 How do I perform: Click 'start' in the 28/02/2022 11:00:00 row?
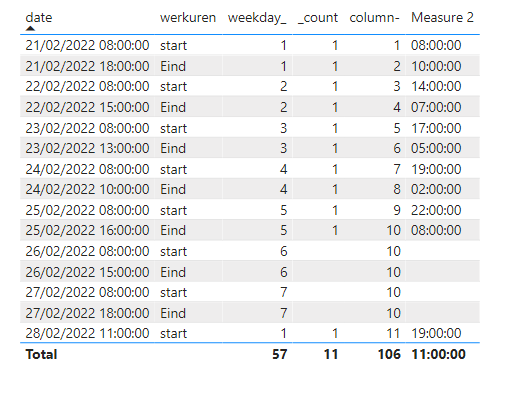[x=173, y=333]
